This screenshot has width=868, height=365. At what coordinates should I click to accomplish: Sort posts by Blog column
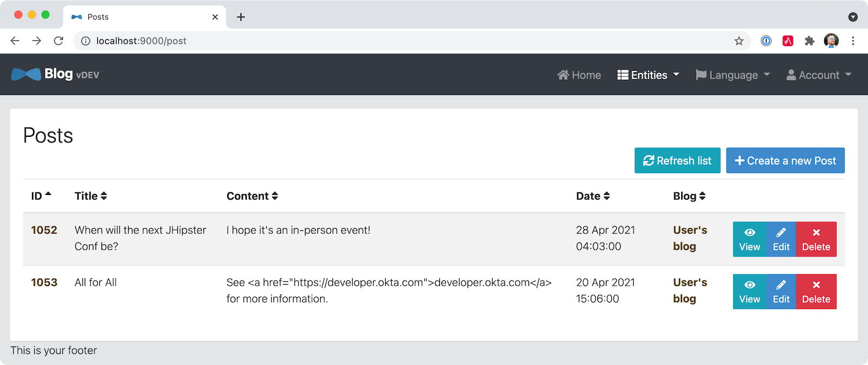coord(690,196)
